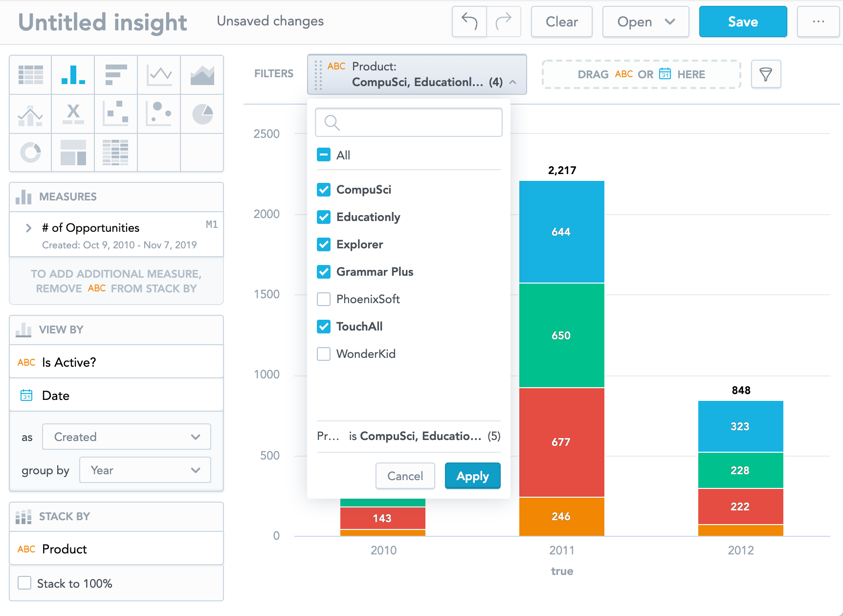Select the line chart visualization icon
843x616 pixels.
coord(159,75)
